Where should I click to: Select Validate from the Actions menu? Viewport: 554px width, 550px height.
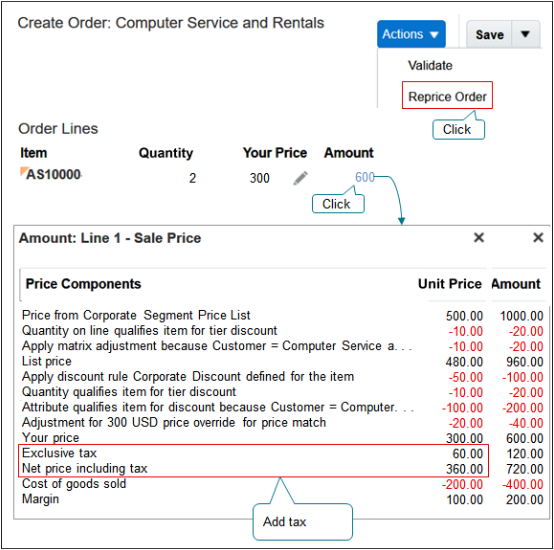click(430, 65)
